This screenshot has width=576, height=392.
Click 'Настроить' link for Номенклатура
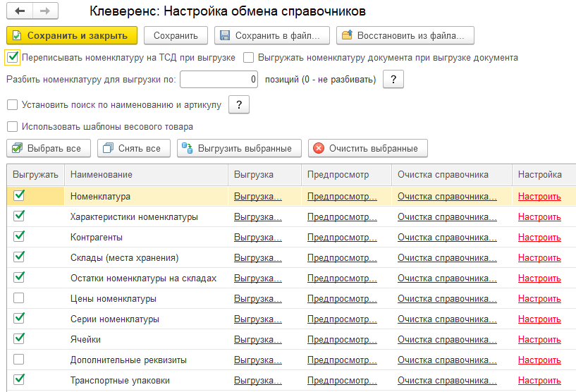[539, 197]
